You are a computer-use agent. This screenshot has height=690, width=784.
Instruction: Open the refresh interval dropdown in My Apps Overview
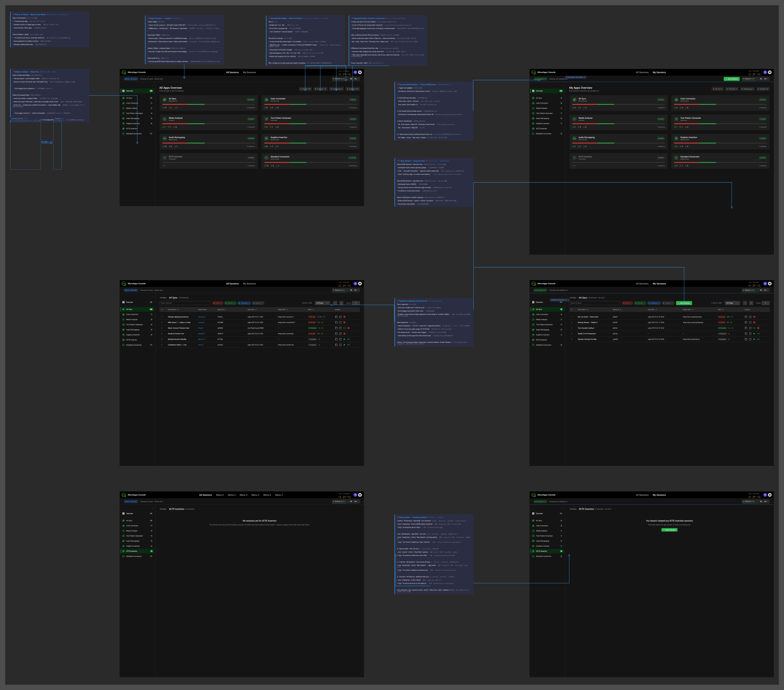tap(766, 79)
